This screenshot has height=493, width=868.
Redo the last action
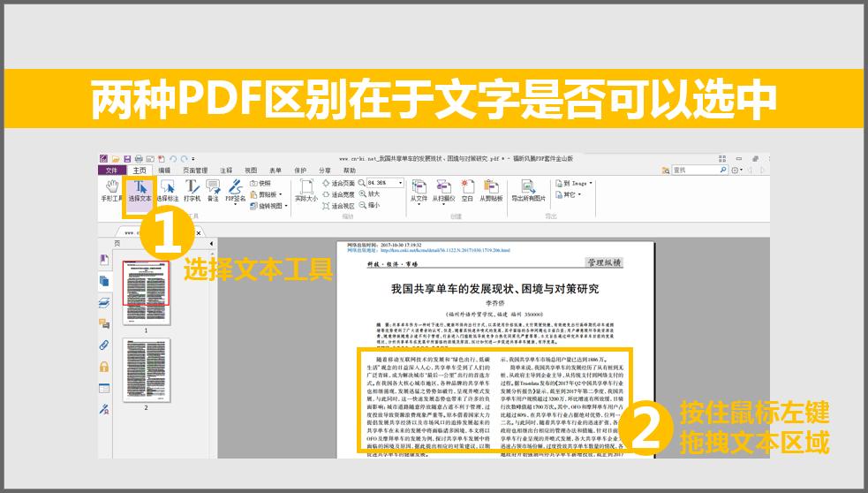coord(185,159)
